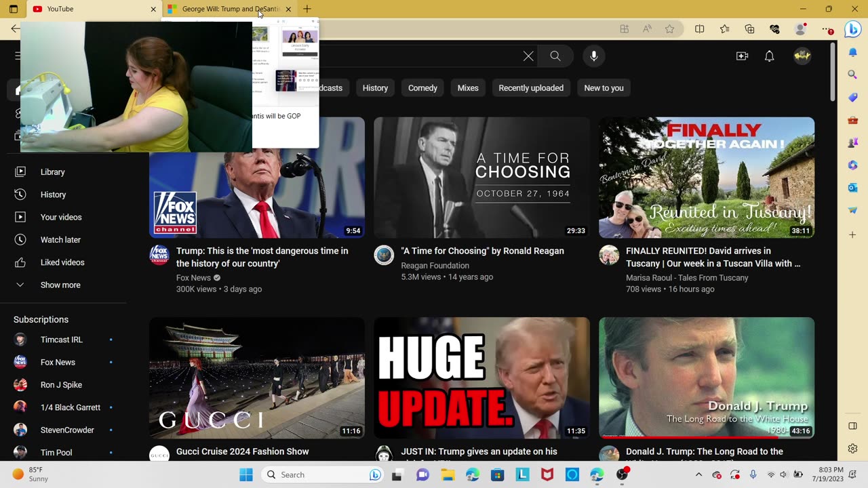868x488 pixels.
Task: Open the Windows system tray overflow chevron
Action: point(698,474)
